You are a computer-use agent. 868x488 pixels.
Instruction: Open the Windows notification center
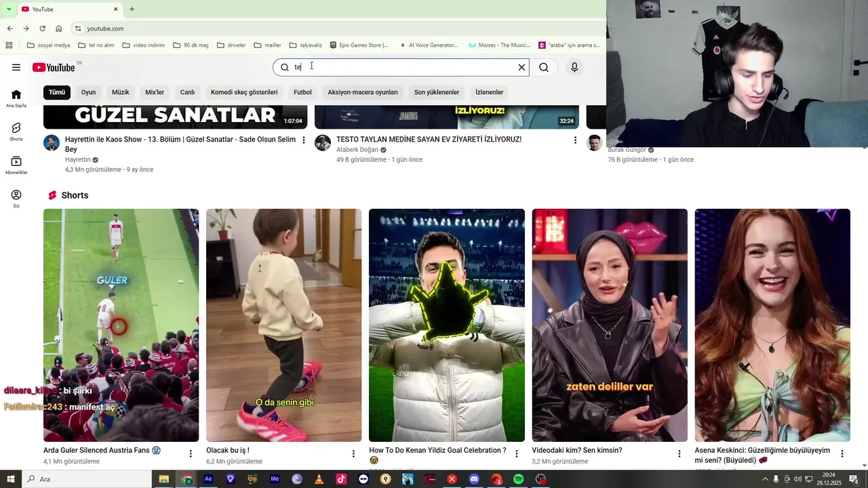854,479
